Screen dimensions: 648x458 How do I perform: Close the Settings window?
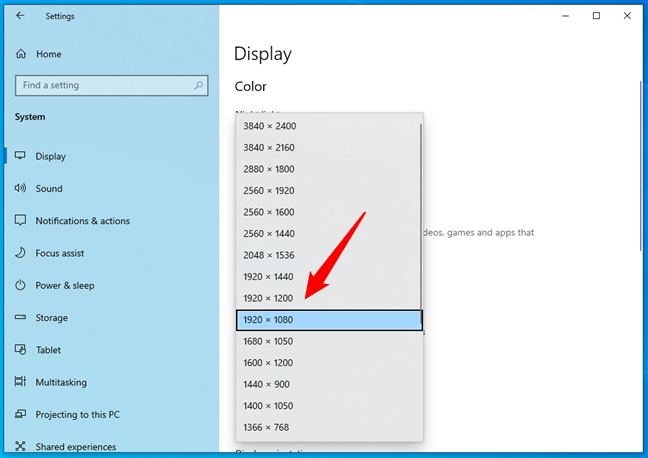click(x=627, y=16)
